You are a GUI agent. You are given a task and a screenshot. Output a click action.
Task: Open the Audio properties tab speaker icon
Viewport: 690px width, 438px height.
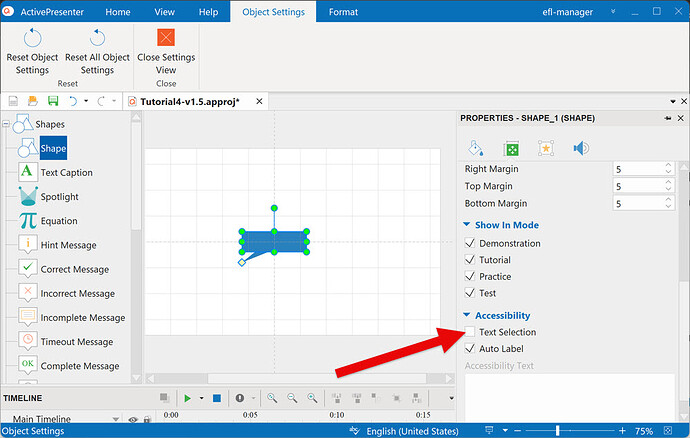580,148
